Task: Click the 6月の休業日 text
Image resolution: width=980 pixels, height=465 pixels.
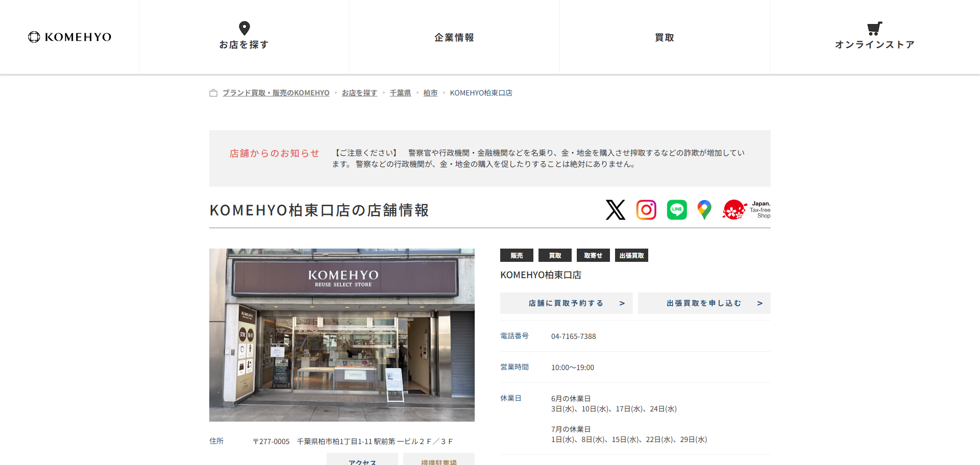Action: pos(571,399)
